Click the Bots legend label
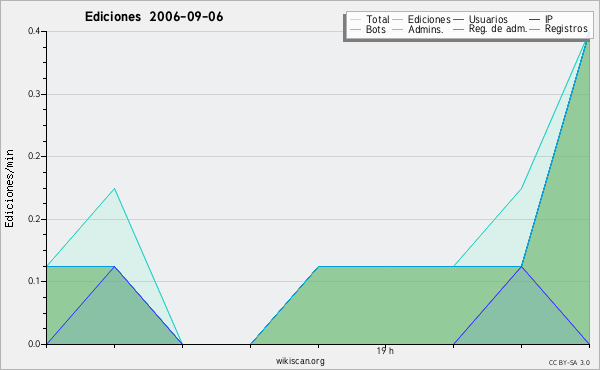 [376, 29]
